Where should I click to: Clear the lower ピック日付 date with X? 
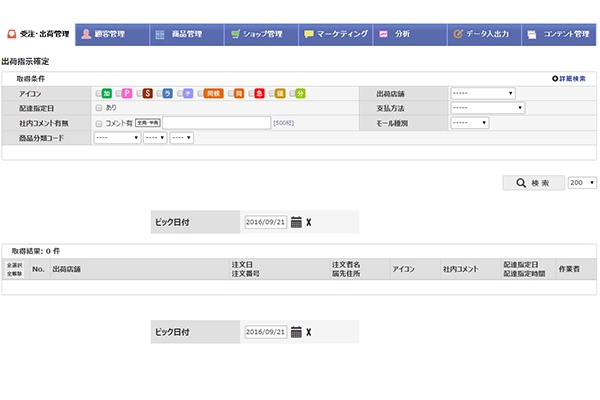[309, 331]
